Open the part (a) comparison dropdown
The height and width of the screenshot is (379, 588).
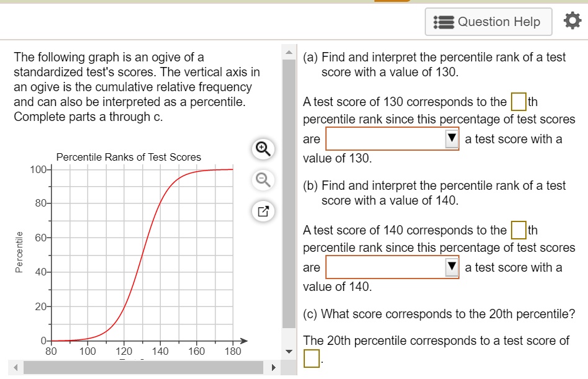click(x=452, y=138)
